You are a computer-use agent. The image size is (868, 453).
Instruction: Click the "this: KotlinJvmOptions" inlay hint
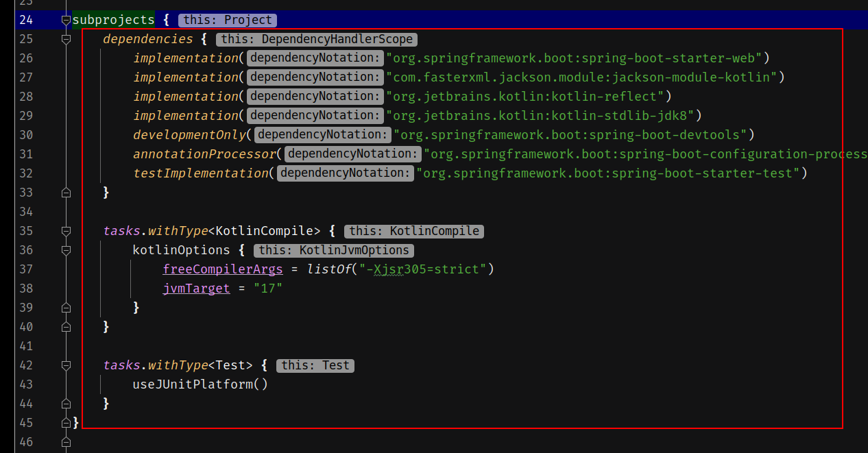(333, 250)
